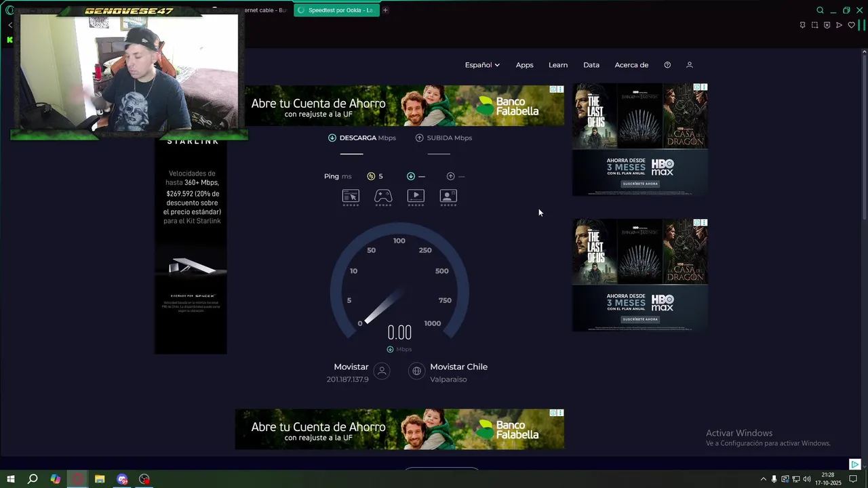868x488 pixels.
Task: Open the bottom Banco Falabella banner ad
Action: pos(399,429)
